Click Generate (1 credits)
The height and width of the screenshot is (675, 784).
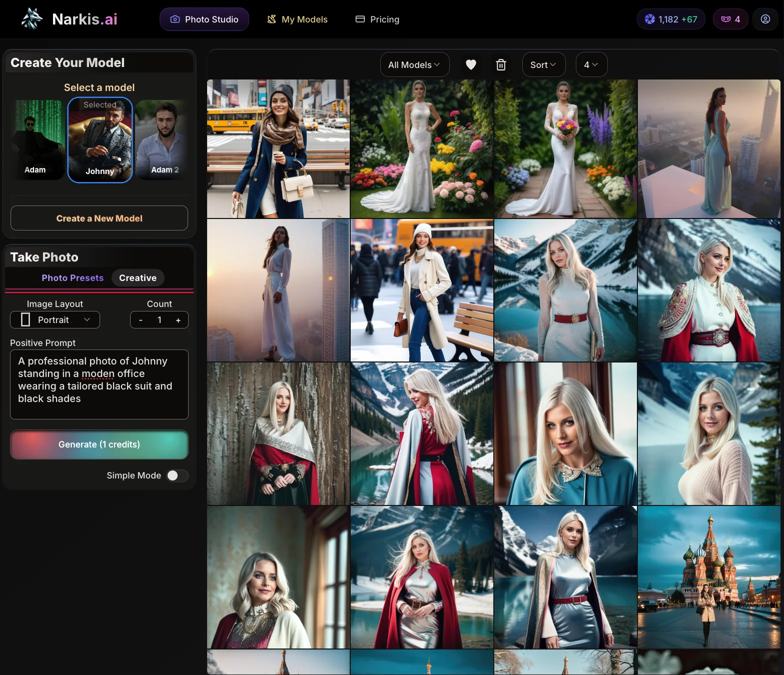99,444
